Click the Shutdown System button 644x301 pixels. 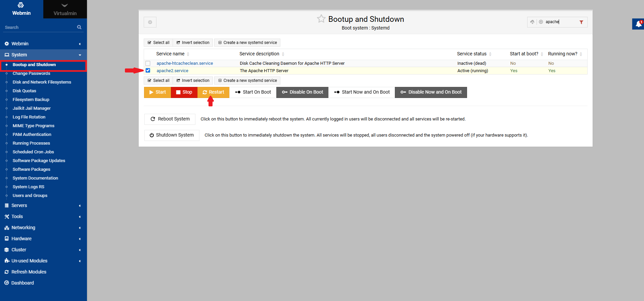pyautogui.click(x=172, y=135)
